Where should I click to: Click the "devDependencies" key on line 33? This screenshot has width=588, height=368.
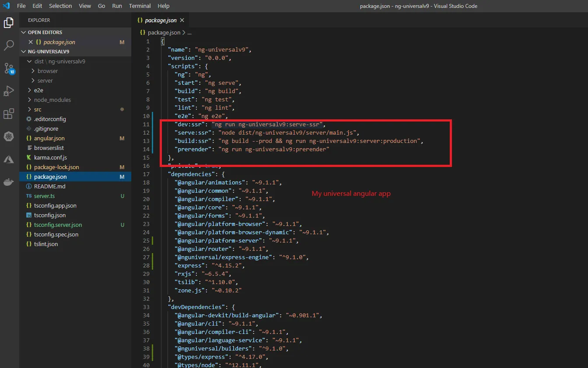pyautogui.click(x=196, y=307)
